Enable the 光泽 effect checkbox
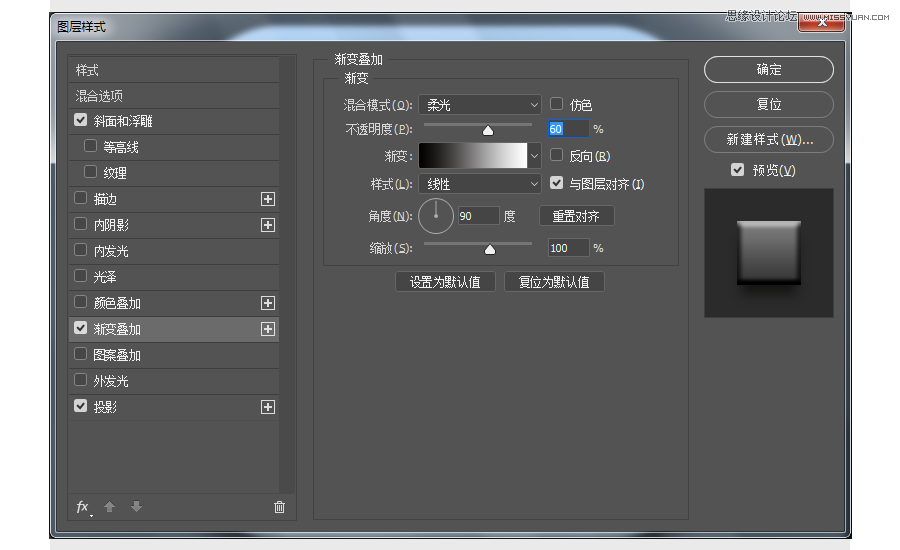Image resolution: width=900 pixels, height=550 pixels. pyautogui.click(x=80, y=276)
